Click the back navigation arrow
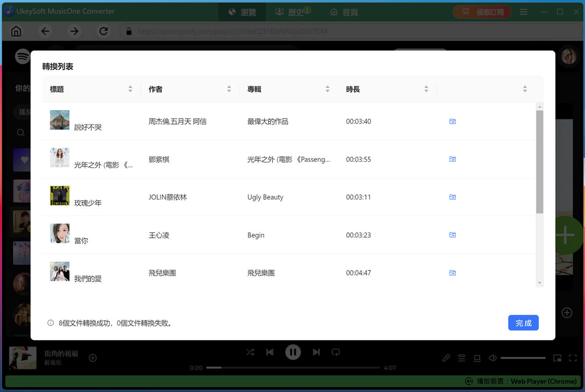 click(x=45, y=31)
